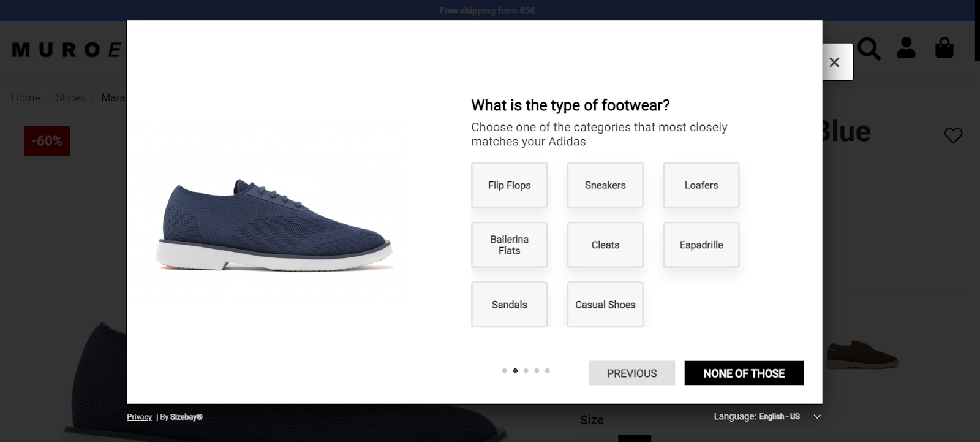Click the -60% discount badge
The image size is (980, 442).
click(47, 140)
